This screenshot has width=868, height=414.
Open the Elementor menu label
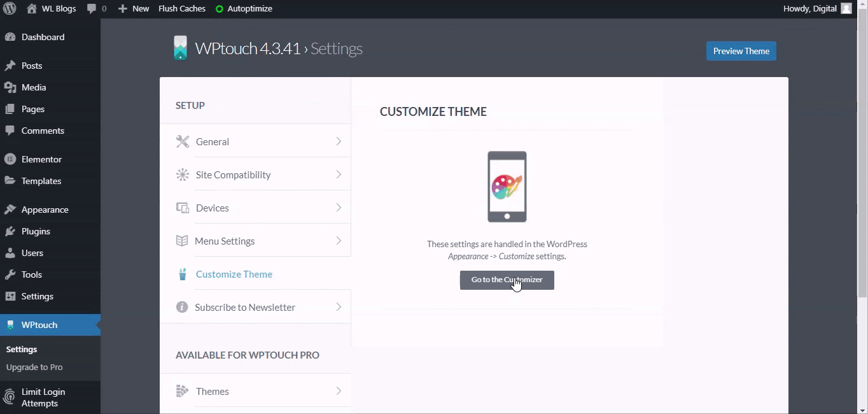pyautogui.click(x=41, y=159)
